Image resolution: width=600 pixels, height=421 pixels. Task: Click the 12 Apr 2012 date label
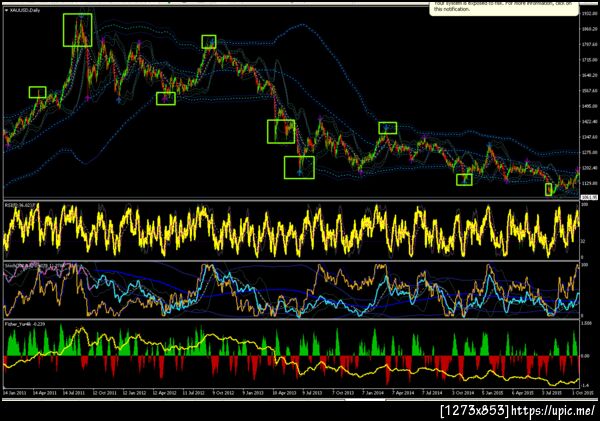tap(165, 393)
